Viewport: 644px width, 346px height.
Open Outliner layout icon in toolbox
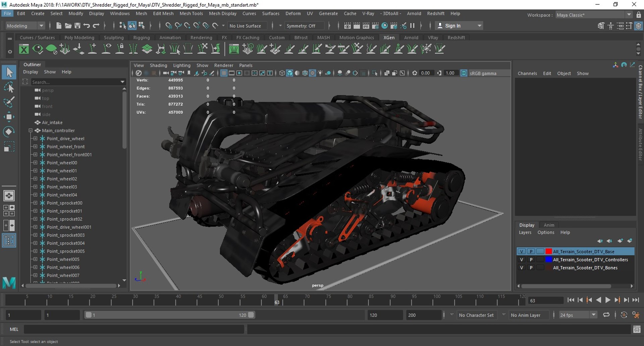click(x=9, y=240)
